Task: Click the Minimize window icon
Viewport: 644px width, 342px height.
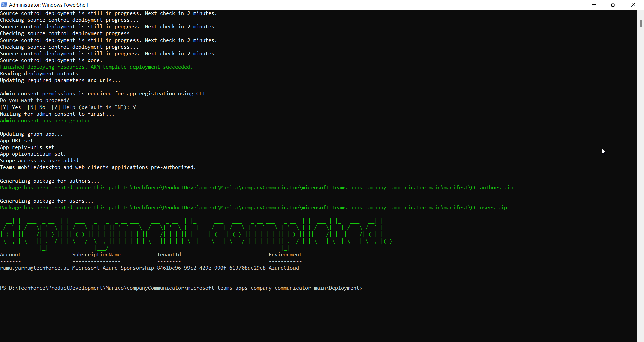Action: [594, 5]
